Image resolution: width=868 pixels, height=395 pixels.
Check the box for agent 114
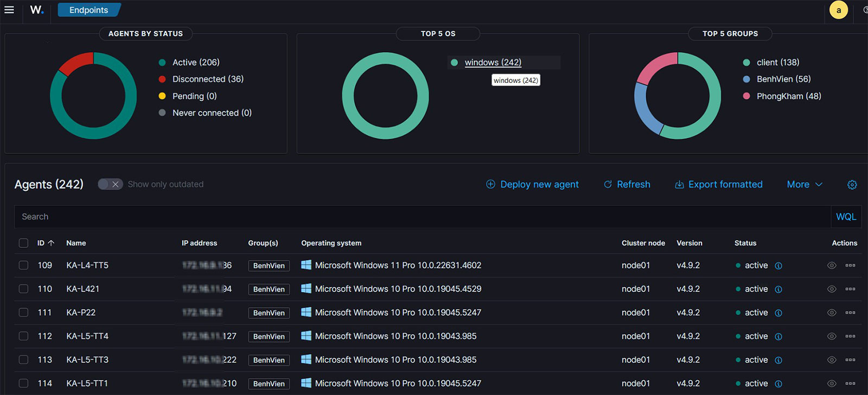tap(23, 383)
